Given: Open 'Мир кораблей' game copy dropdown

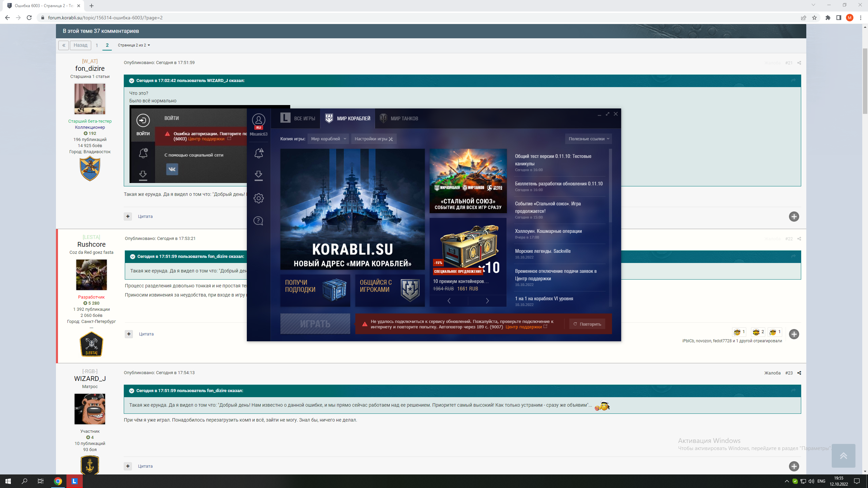Looking at the screenshot, I should tap(328, 139).
